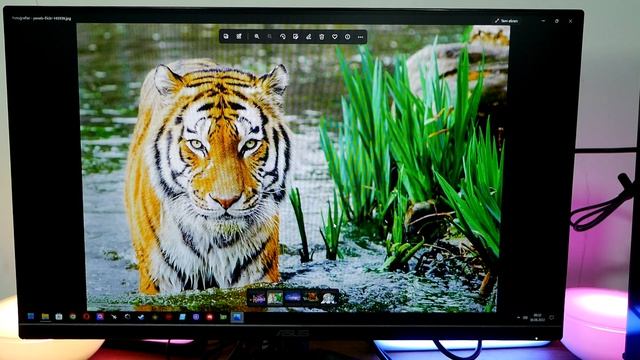Viewport: 640px width, 360px height.
Task: Open the Windows Start menu
Action: tap(31, 316)
